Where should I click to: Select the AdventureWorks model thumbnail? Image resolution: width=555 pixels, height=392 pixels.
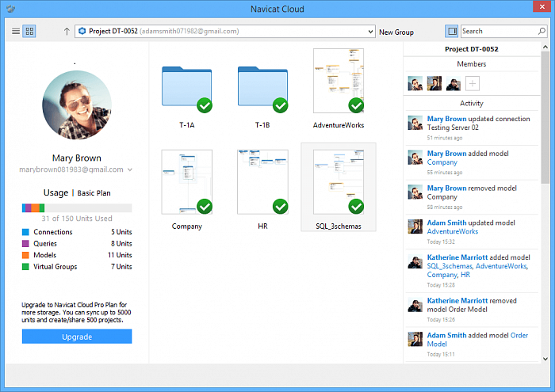pos(339,81)
